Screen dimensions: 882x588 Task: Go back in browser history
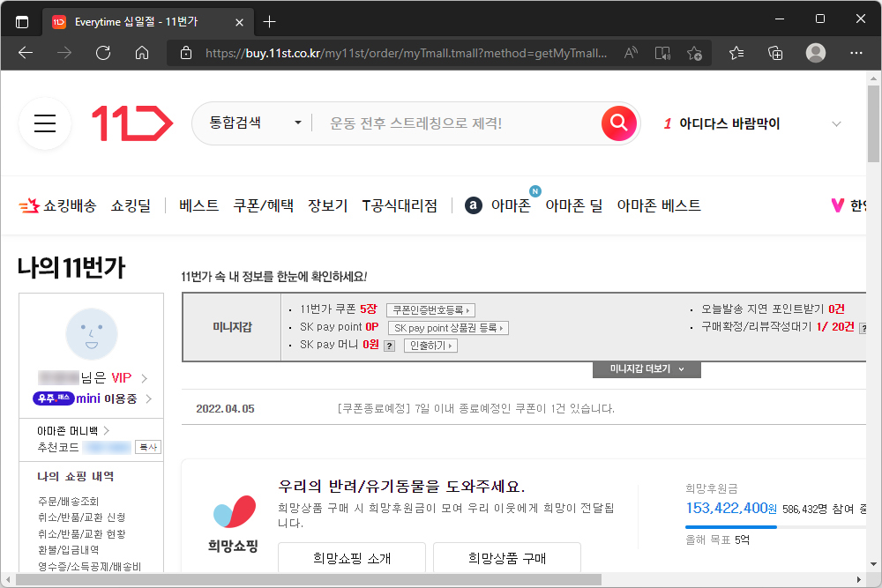(x=26, y=53)
